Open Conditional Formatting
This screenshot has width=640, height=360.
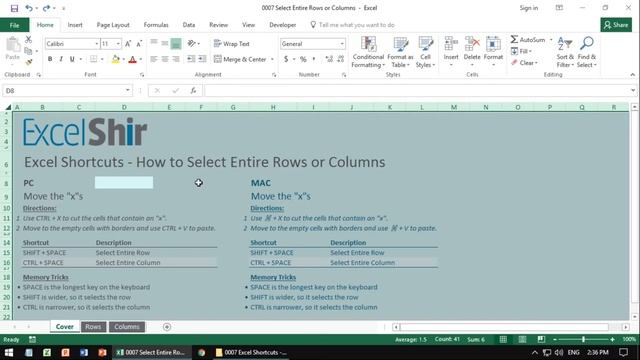368,52
